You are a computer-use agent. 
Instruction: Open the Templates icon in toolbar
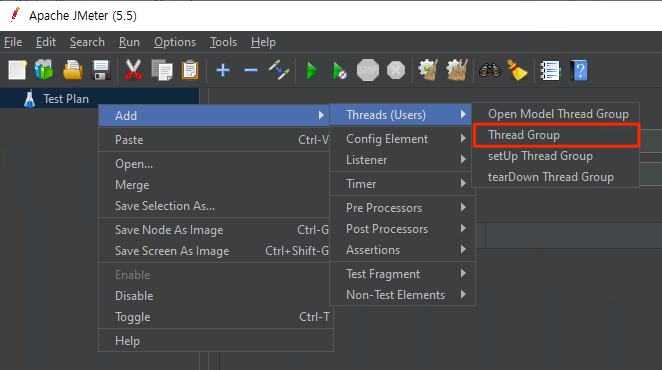coord(44,70)
